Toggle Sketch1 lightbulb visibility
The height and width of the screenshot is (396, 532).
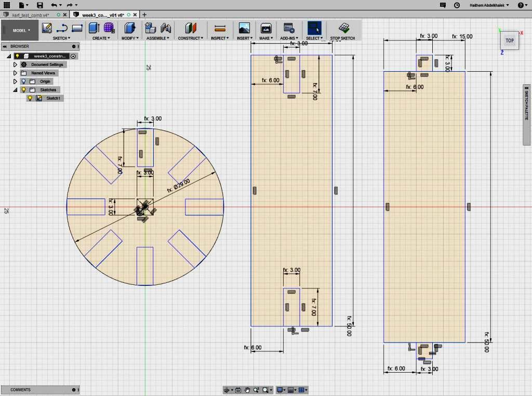30,98
